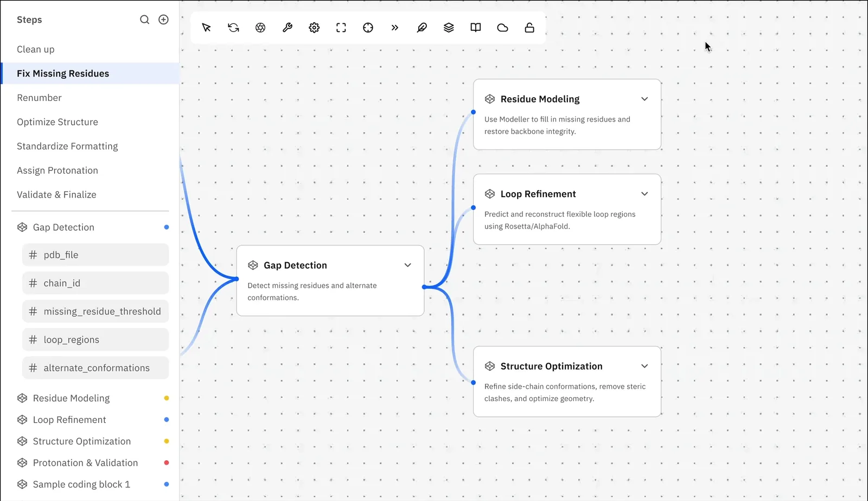Open the Renumber step
Screen dimensions: 868x501
[90, 98]
